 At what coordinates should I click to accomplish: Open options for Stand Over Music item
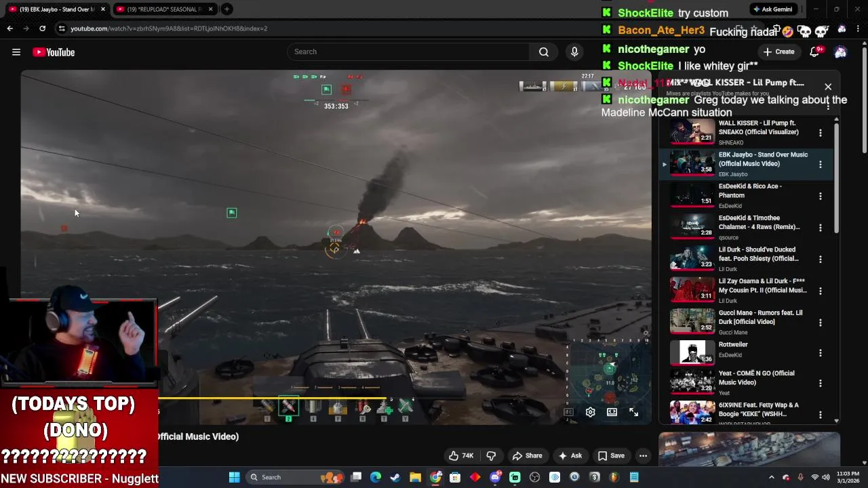[820, 165]
